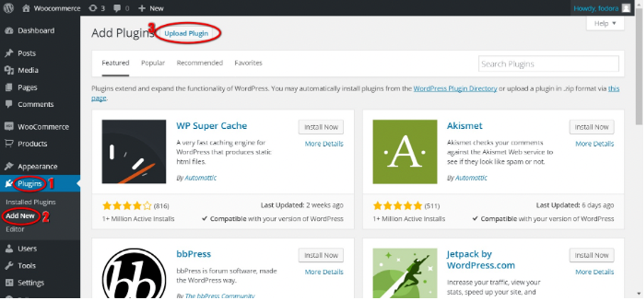644x299 pixels.
Task: Click Automattic author link under Akismet
Action: pyautogui.click(x=471, y=178)
